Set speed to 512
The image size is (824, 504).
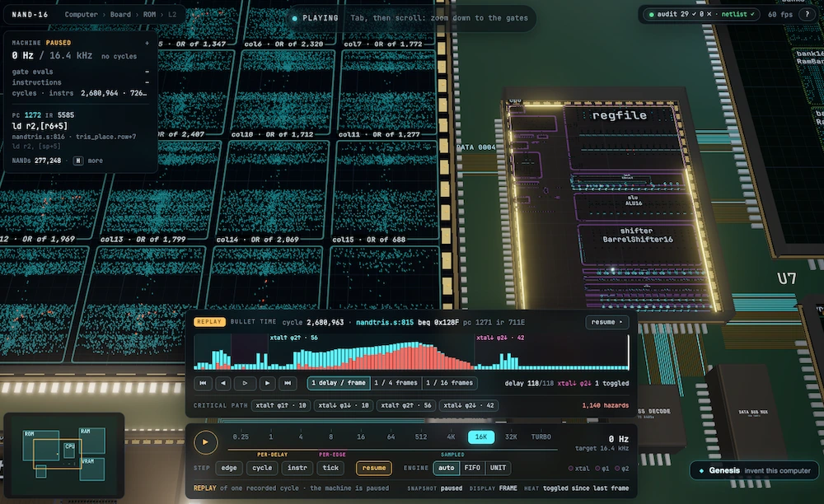(421, 436)
